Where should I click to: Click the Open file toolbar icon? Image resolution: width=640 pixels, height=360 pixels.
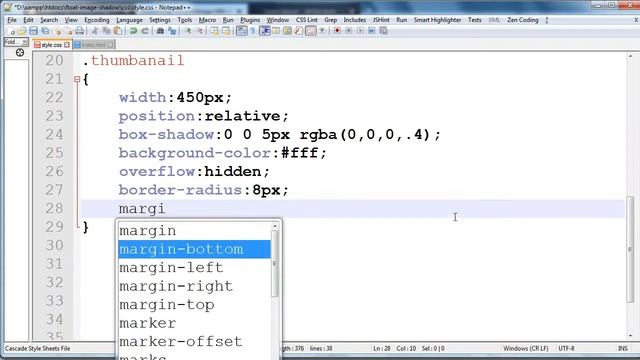pos(22,31)
